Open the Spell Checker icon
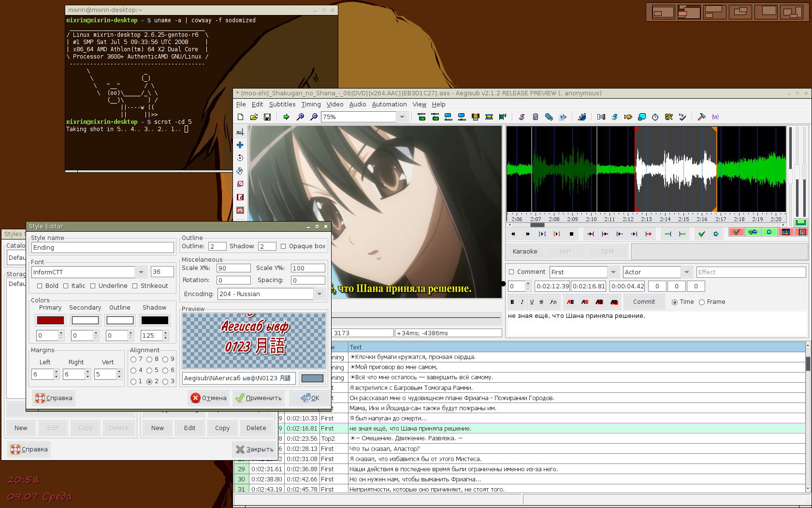 (x=682, y=117)
